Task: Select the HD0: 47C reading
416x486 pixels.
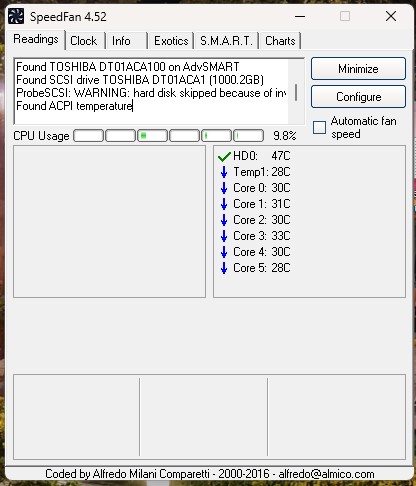Action: 262,156
